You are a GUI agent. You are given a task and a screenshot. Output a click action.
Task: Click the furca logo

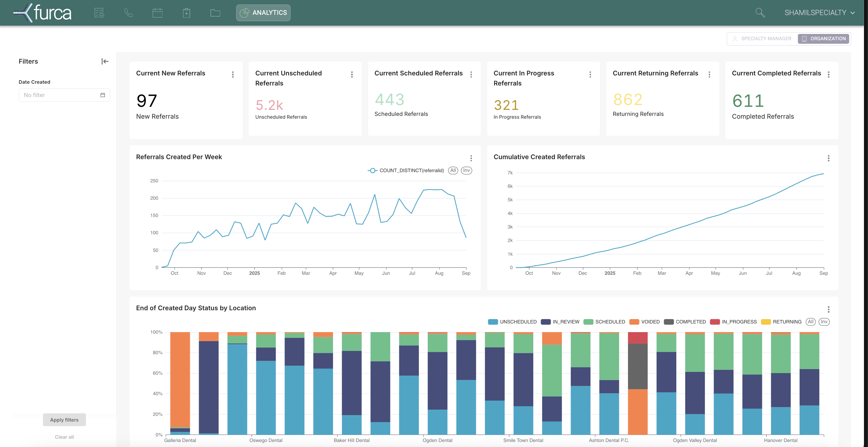click(x=42, y=13)
